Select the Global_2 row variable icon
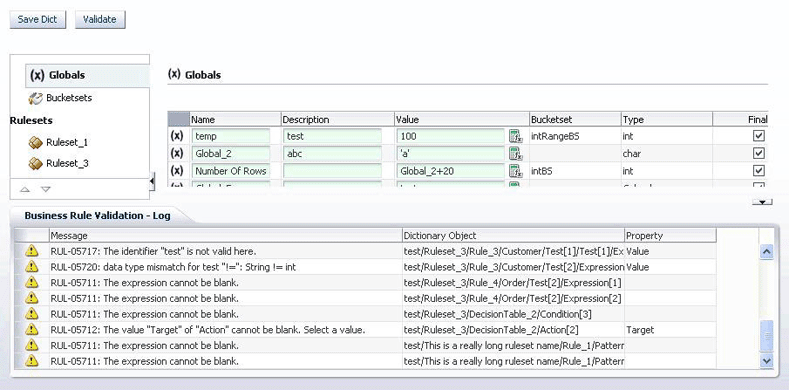 [x=177, y=153]
